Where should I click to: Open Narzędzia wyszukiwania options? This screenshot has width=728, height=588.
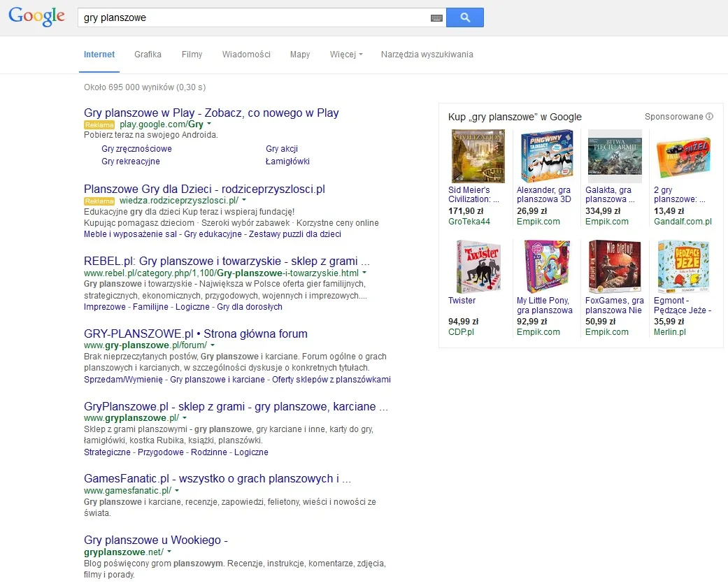[x=427, y=55]
